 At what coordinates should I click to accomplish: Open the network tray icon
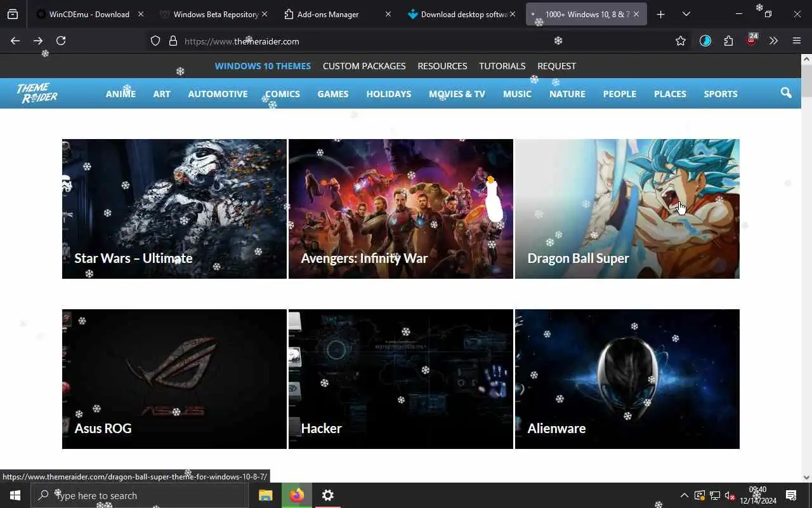[x=715, y=495]
